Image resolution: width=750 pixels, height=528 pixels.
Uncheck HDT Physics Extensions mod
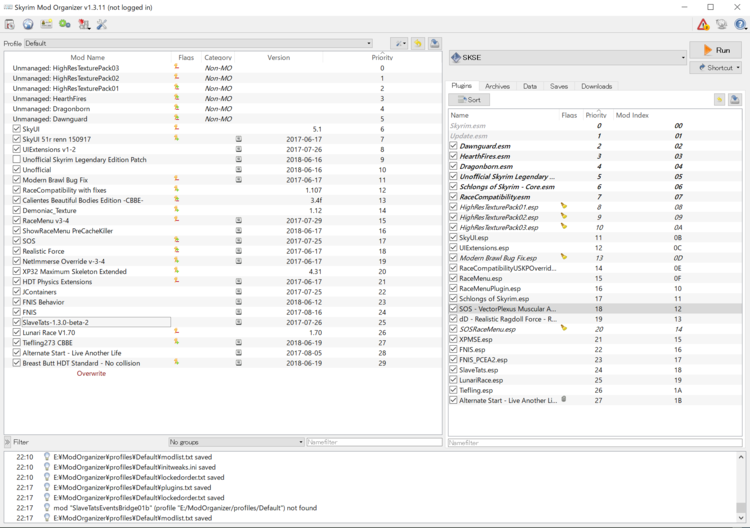coord(17,281)
